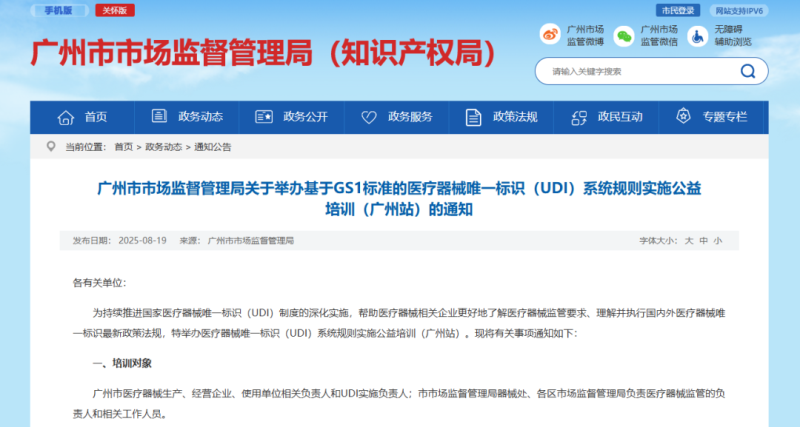Go to 通知公告 in the breadcrumb
This screenshot has height=427, width=800.
click(x=212, y=147)
